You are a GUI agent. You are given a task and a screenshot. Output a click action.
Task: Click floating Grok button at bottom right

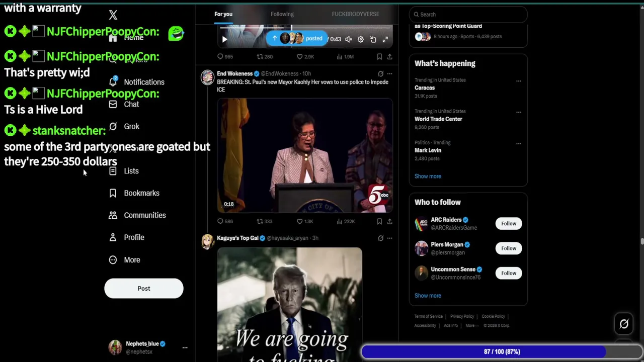624,324
